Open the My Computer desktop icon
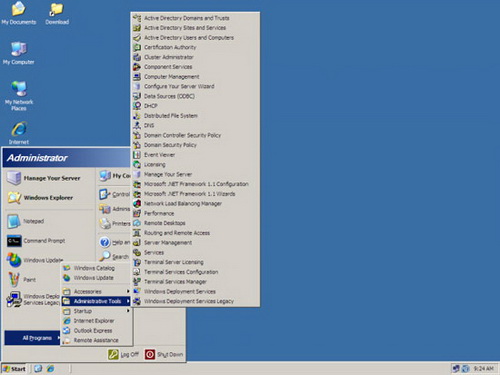 pos(19,53)
